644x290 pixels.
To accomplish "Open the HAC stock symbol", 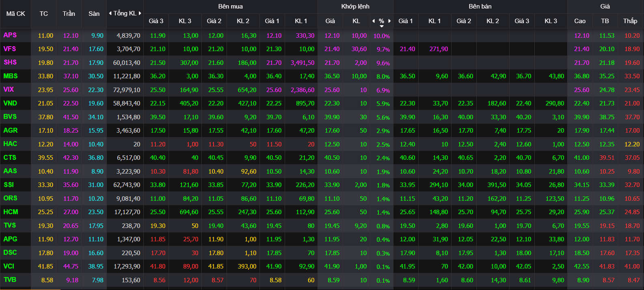I will click(x=10, y=144).
